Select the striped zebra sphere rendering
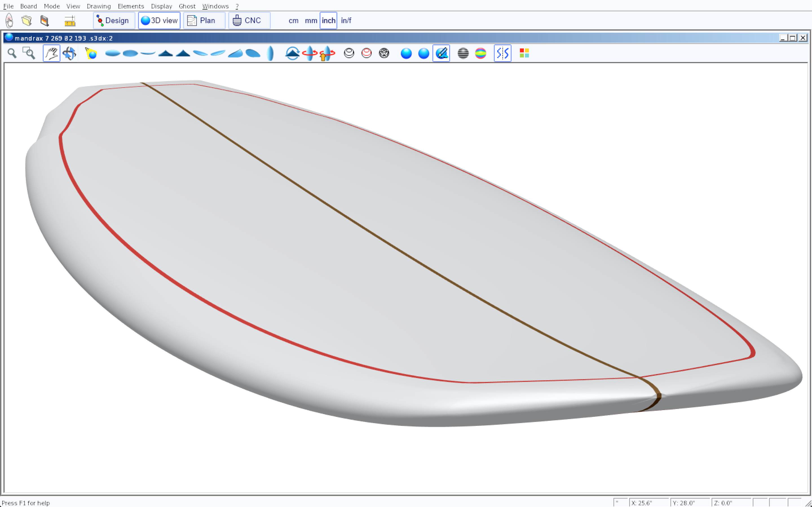The image size is (812, 507). click(x=463, y=53)
